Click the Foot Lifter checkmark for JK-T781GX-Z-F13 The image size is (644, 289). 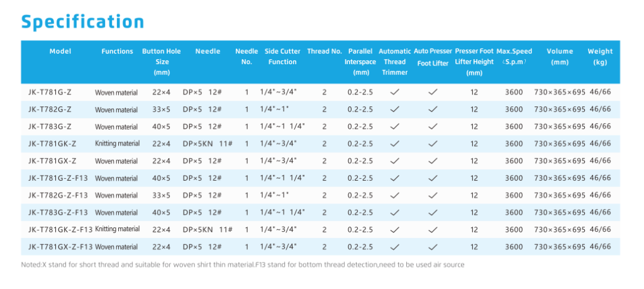(433, 247)
